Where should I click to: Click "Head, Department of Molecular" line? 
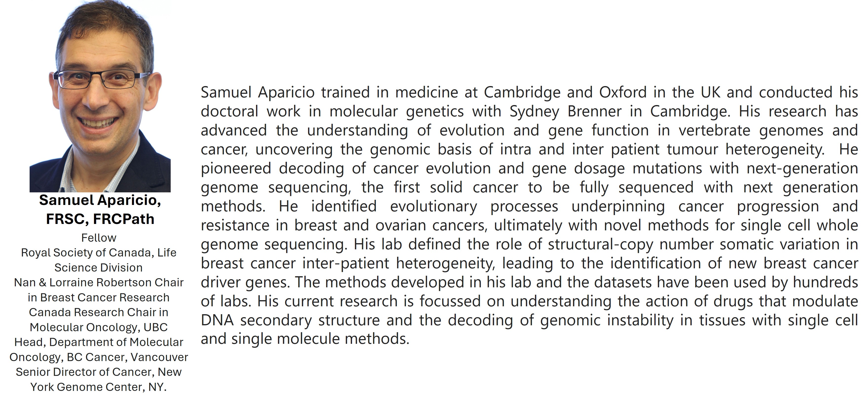[x=99, y=342]
